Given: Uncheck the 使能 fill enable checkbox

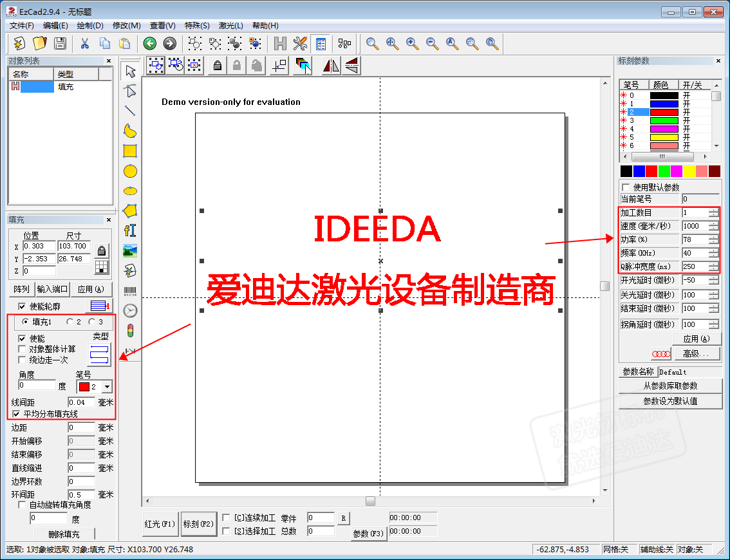Looking at the screenshot, I should click(21, 339).
